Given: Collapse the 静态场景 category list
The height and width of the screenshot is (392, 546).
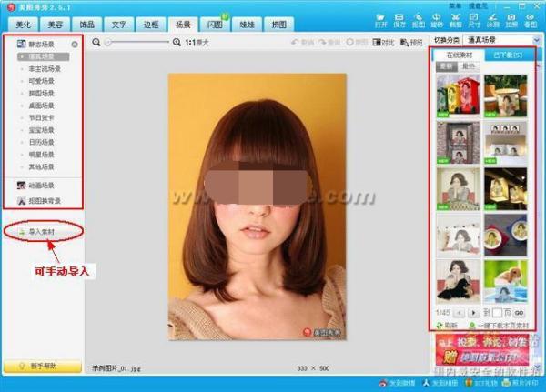Looking at the screenshot, I should [x=74, y=43].
